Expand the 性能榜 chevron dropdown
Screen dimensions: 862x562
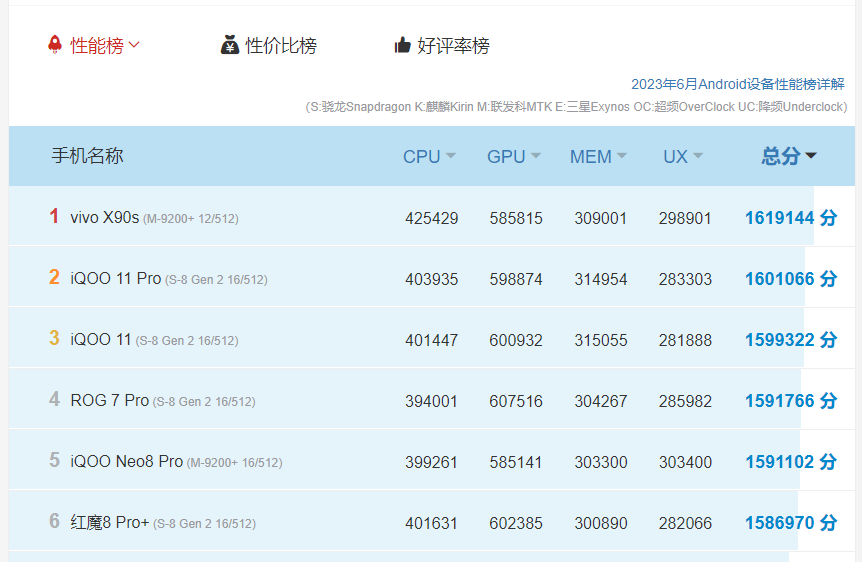pos(134,44)
